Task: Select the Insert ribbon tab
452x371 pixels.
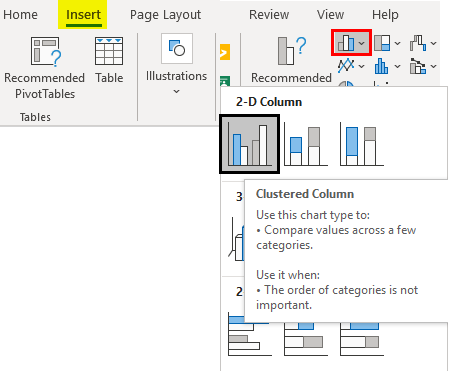Action: point(83,15)
